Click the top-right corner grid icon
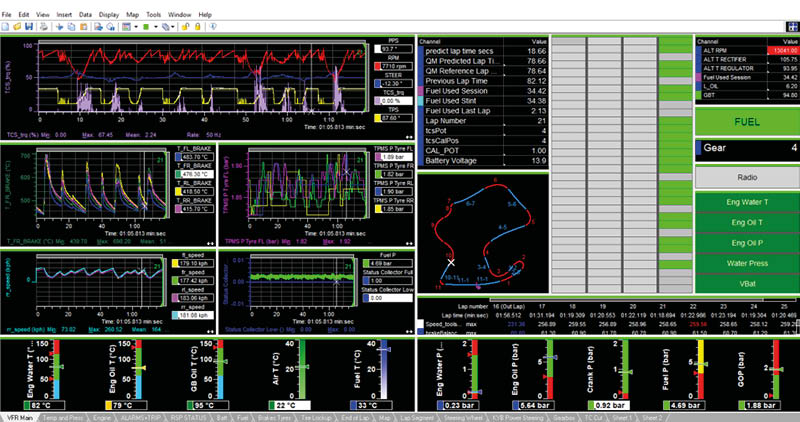 coord(793,27)
